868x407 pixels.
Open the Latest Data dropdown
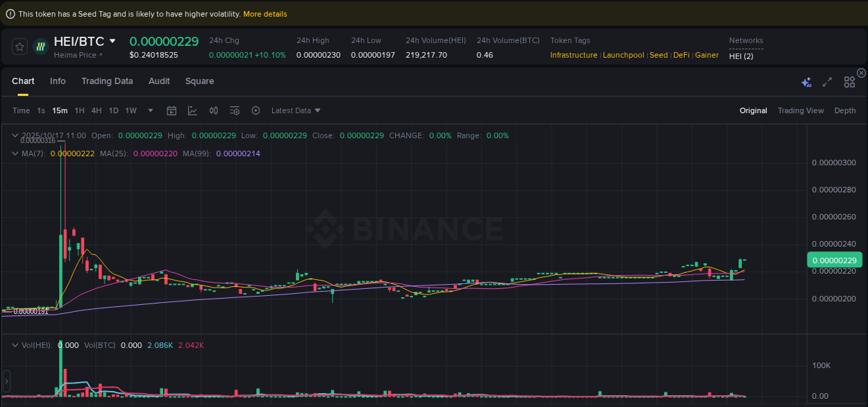[294, 110]
